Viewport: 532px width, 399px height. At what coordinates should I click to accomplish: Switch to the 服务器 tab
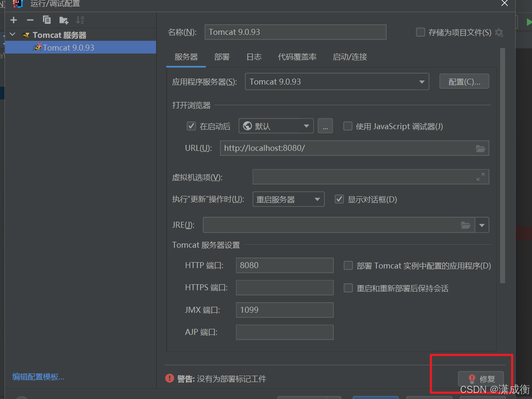186,57
